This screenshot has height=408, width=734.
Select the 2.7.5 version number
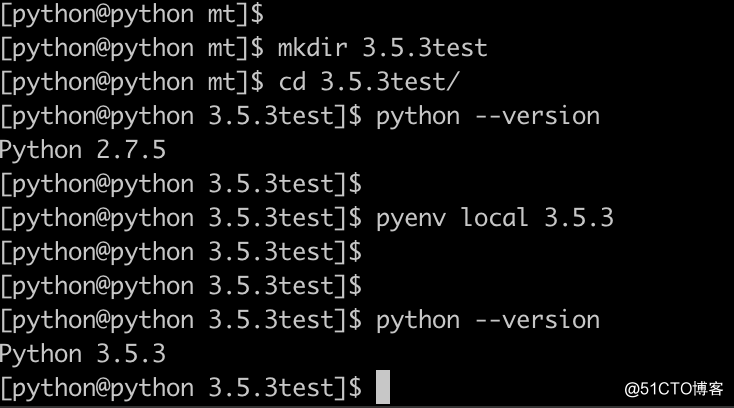tap(131, 150)
